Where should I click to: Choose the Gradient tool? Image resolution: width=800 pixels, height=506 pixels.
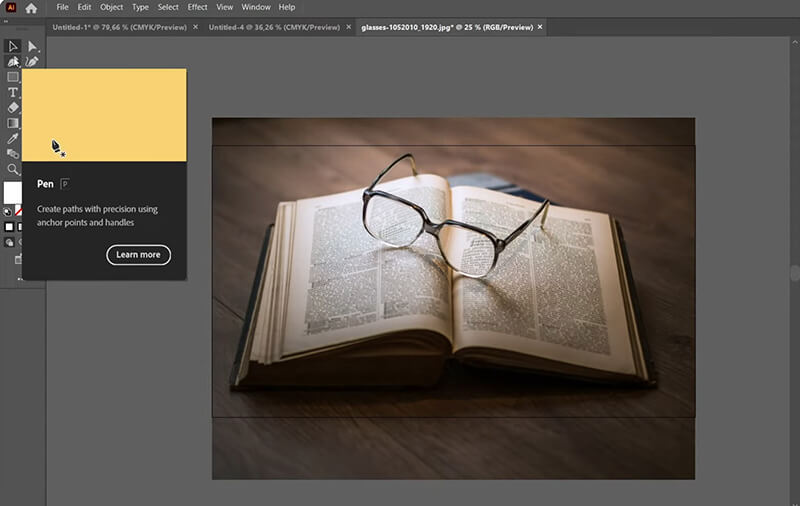pyautogui.click(x=13, y=123)
